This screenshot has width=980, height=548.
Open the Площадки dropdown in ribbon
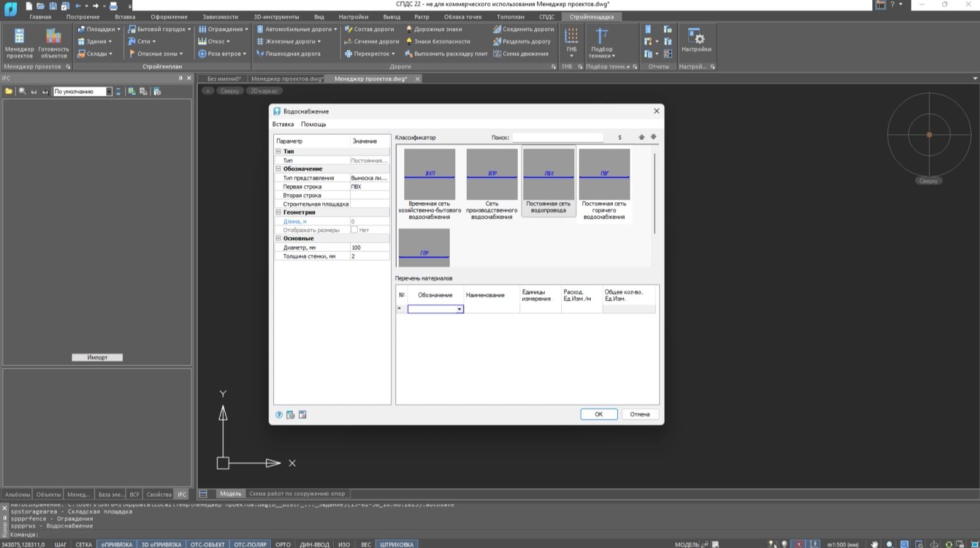tap(99, 29)
